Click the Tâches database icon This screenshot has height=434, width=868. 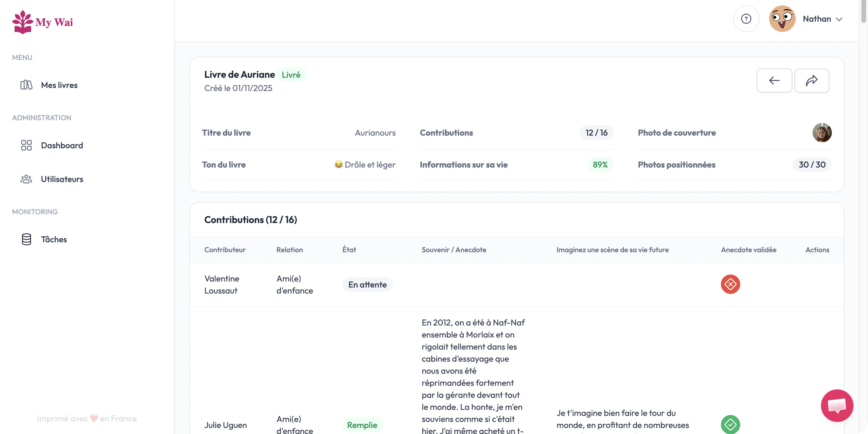point(26,239)
